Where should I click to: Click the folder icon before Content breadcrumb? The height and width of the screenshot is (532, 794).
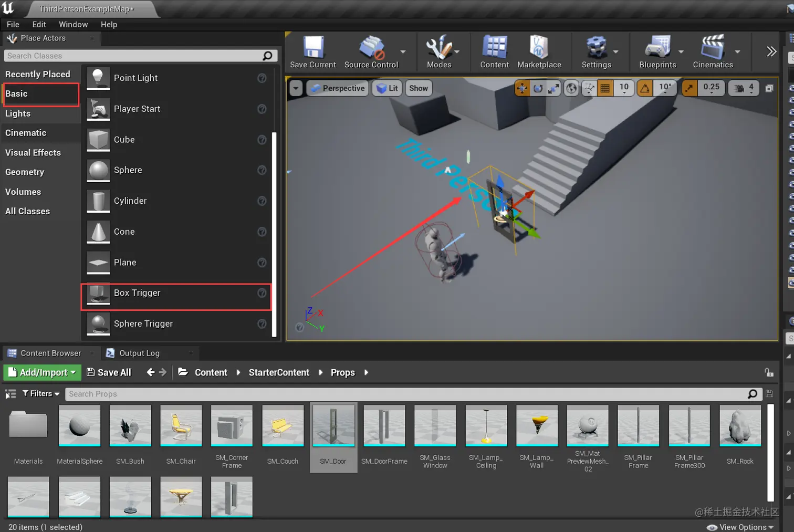[x=183, y=372]
